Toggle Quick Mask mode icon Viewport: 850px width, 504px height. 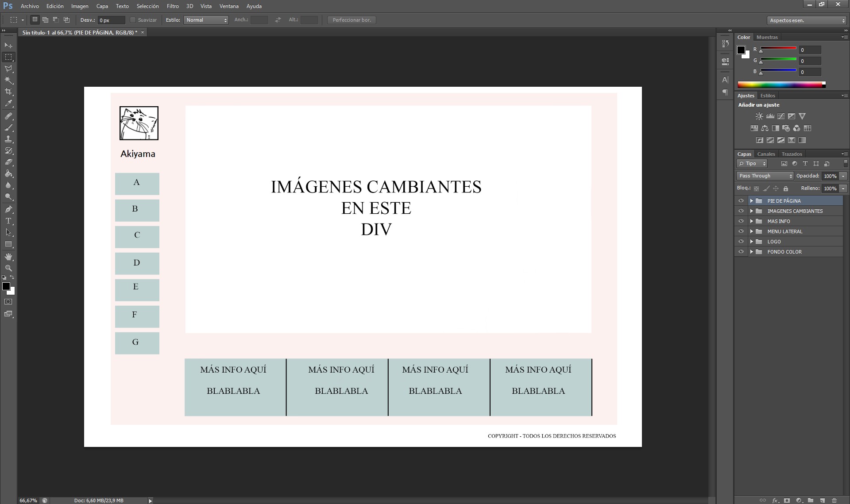point(8,302)
